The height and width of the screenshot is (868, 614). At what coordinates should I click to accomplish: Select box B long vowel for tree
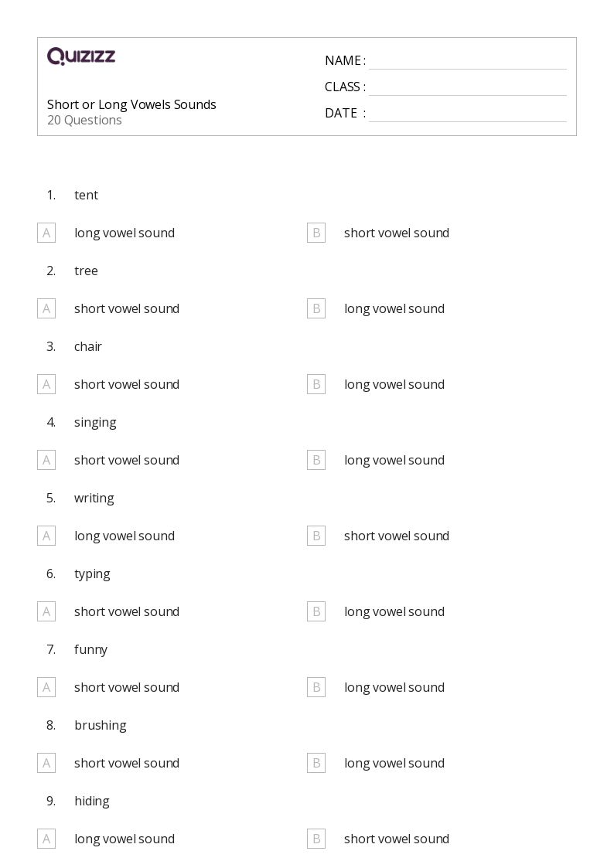pos(316,309)
